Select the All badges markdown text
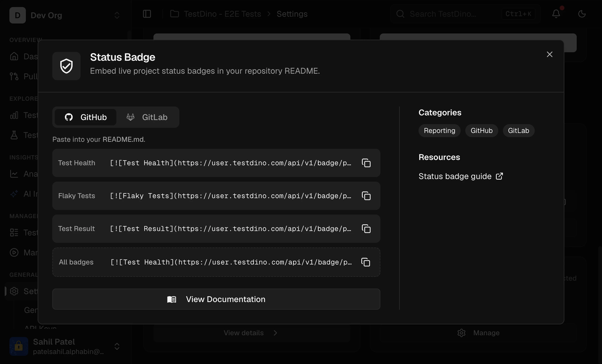This screenshot has width=602, height=364. click(x=231, y=262)
